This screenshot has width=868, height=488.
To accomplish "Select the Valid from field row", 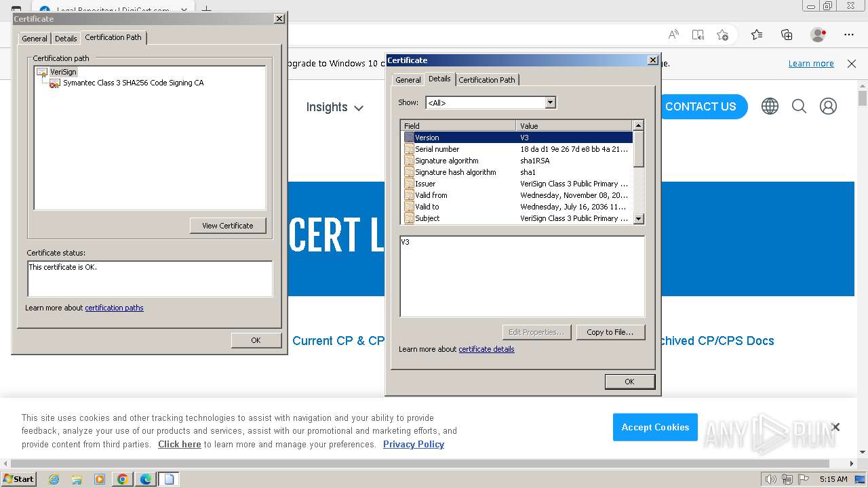I will pyautogui.click(x=517, y=195).
